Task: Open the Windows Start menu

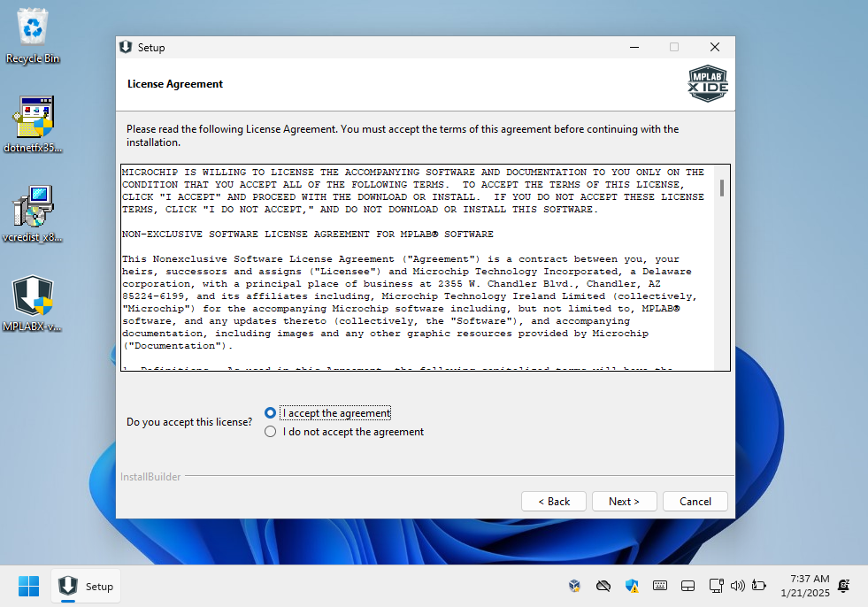Action: (x=29, y=586)
